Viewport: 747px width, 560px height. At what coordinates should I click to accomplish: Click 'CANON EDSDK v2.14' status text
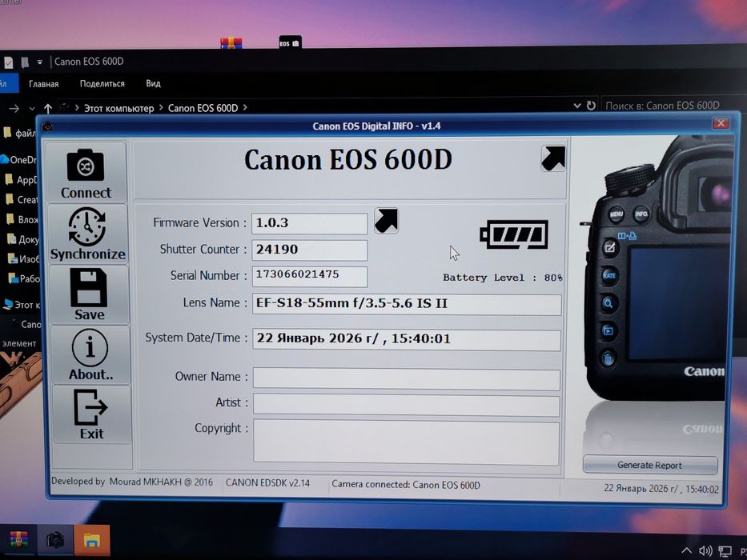[x=267, y=483]
